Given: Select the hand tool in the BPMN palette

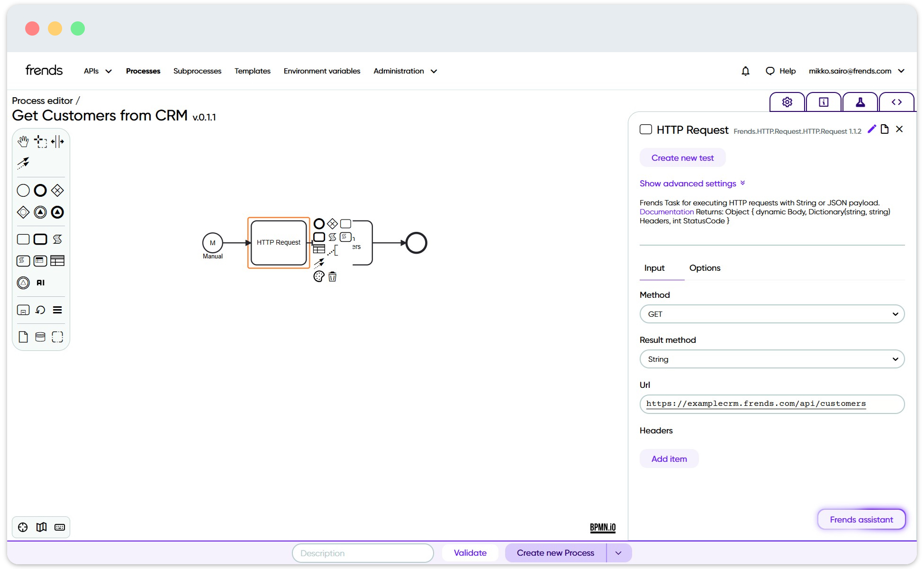Looking at the screenshot, I should pos(23,141).
